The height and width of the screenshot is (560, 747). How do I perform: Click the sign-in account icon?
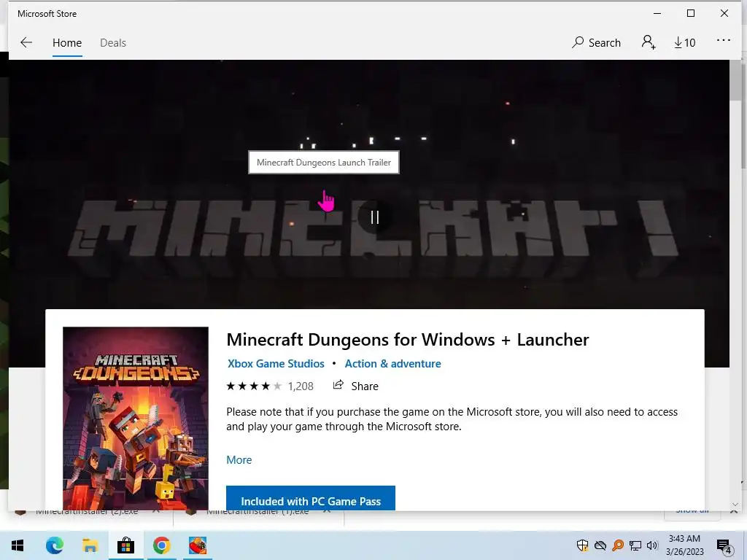[x=648, y=42]
